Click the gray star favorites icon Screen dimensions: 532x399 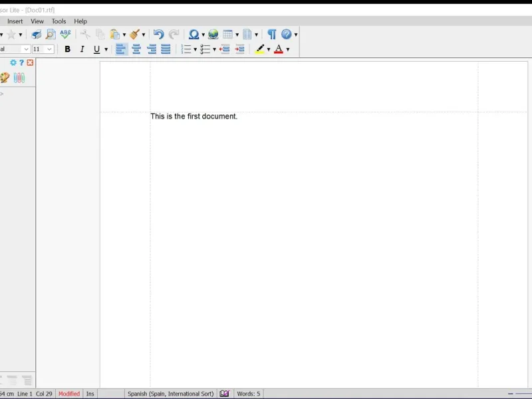pyautogui.click(x=11, y=35)
